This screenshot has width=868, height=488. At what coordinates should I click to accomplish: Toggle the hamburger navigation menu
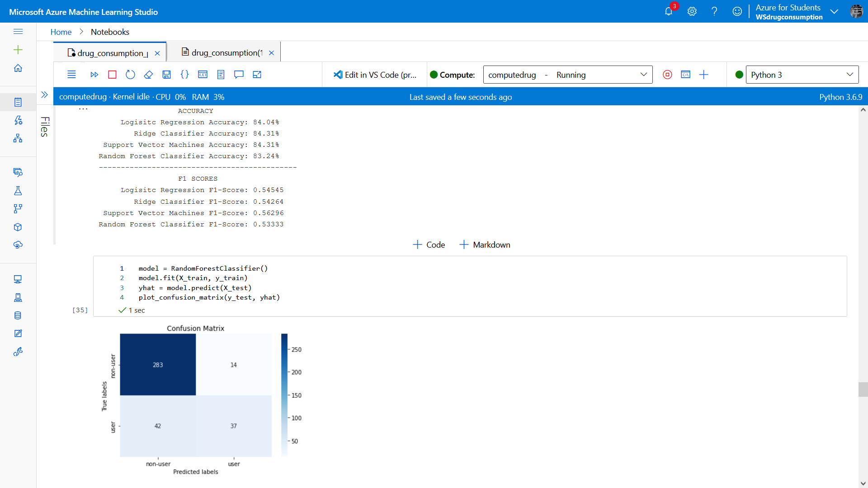[x=18, y=32]
